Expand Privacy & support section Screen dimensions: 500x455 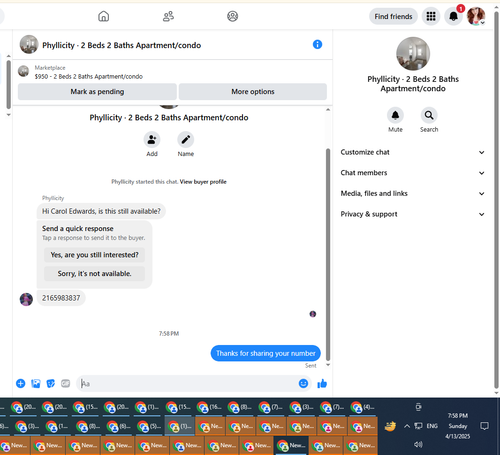[412, 214]
